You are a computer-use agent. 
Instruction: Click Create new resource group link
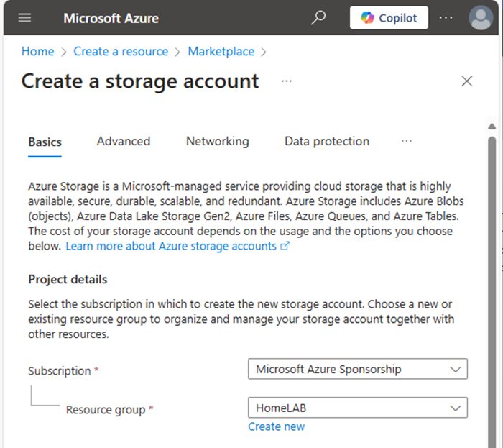coord(276,426)
